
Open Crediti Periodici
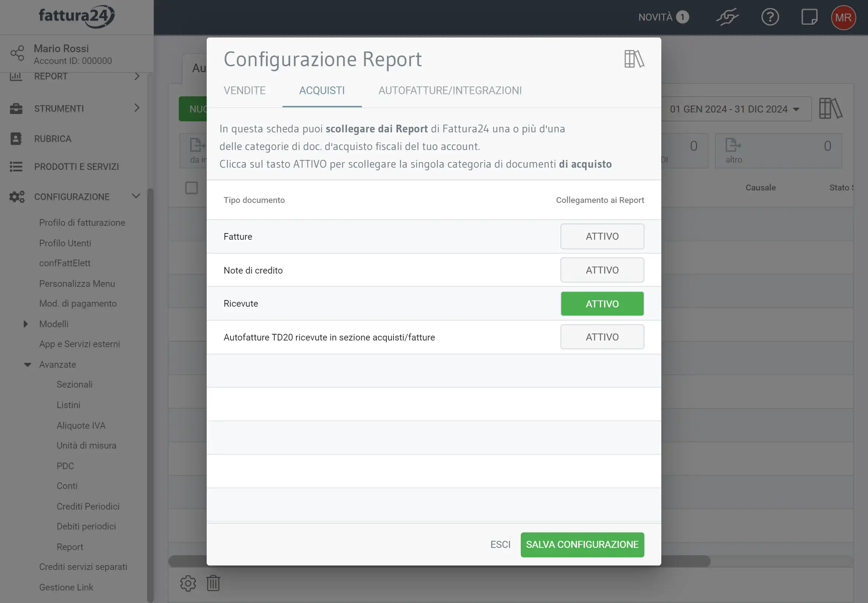tap(88, 507)
